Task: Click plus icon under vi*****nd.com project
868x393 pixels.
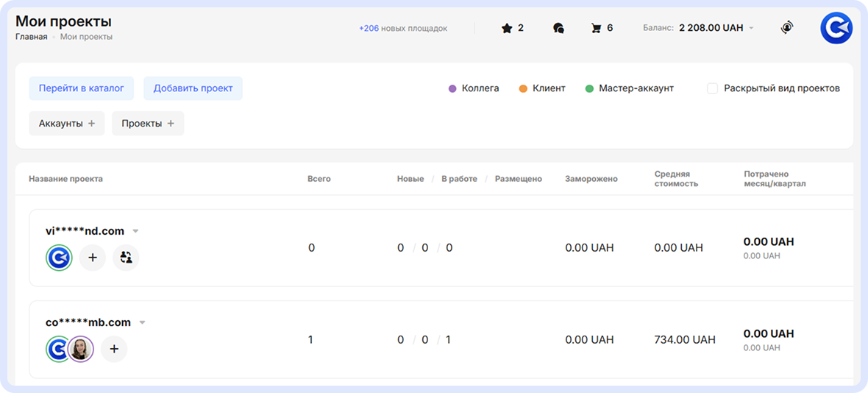Action: pyautogui.click(x=93, y=258)
